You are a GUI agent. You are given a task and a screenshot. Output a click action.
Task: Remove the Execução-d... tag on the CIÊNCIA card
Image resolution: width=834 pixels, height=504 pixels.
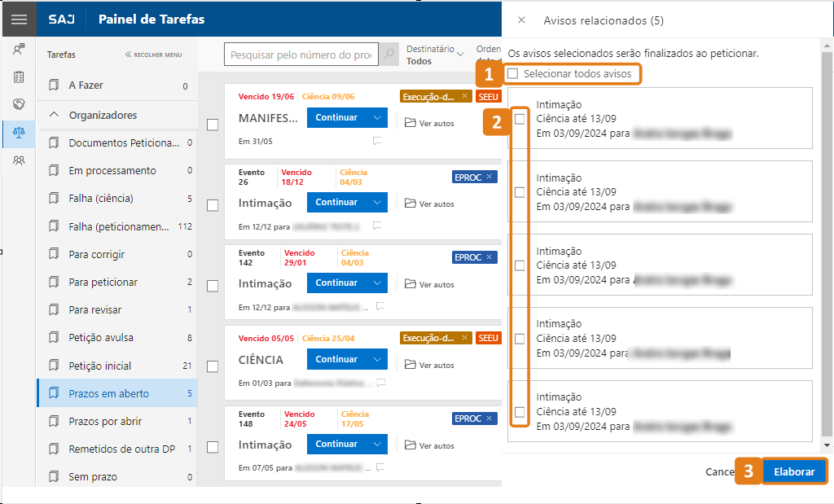point(464,338)
